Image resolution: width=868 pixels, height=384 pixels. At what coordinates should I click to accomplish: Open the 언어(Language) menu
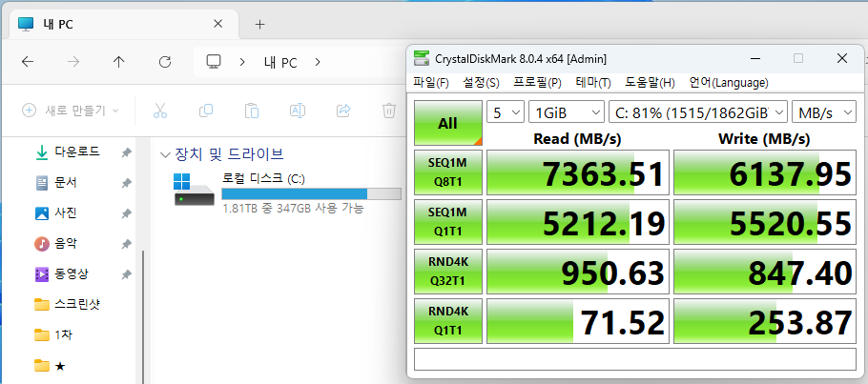729,83
